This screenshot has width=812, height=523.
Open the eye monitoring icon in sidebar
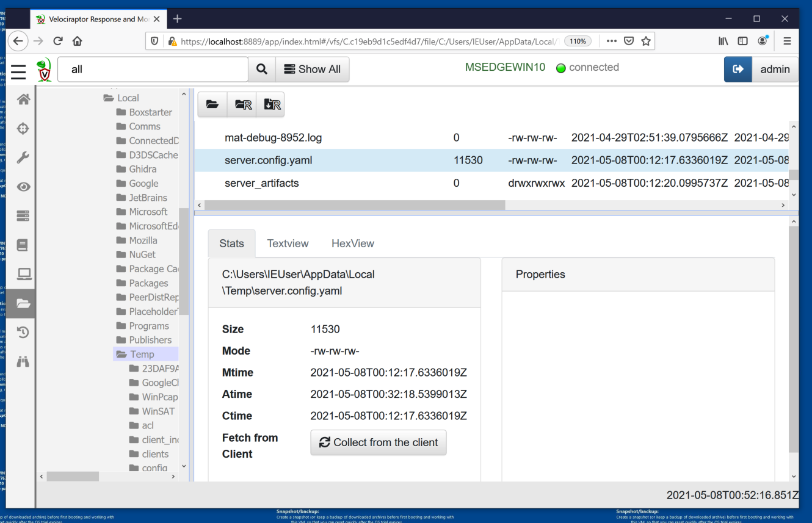click(x=23, y=187)
